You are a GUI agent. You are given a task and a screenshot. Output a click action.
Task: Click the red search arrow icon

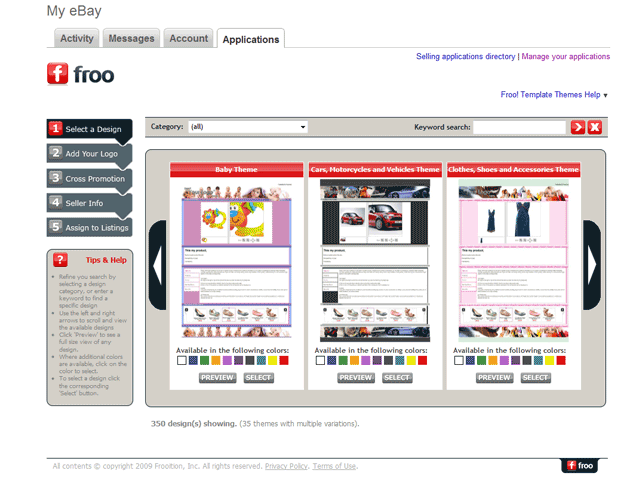click(577, 127)
